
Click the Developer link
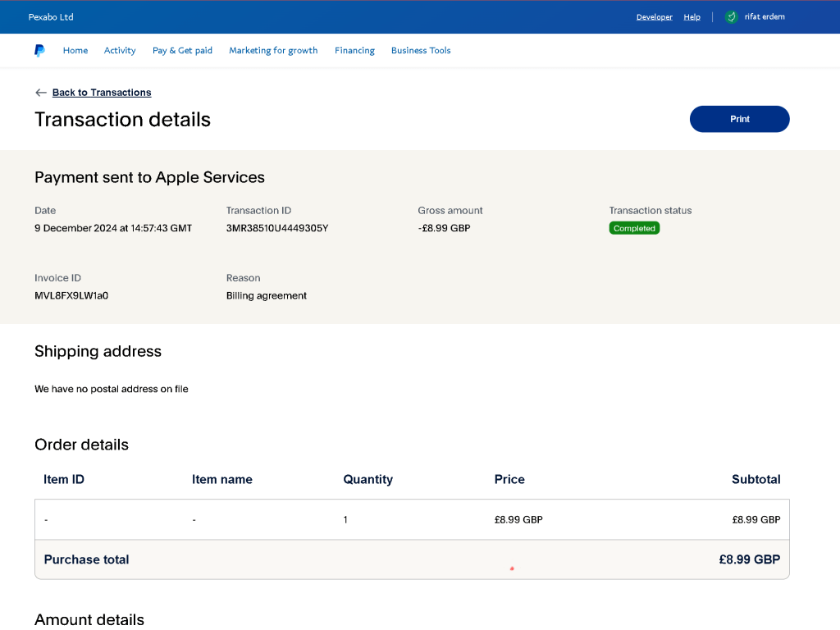pyautogui.click(x=654, y=17)
